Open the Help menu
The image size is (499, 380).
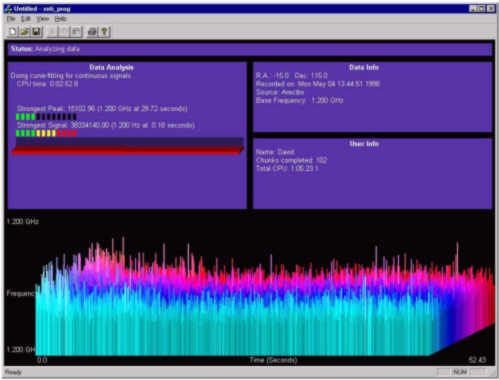click(x=60, y=19)
